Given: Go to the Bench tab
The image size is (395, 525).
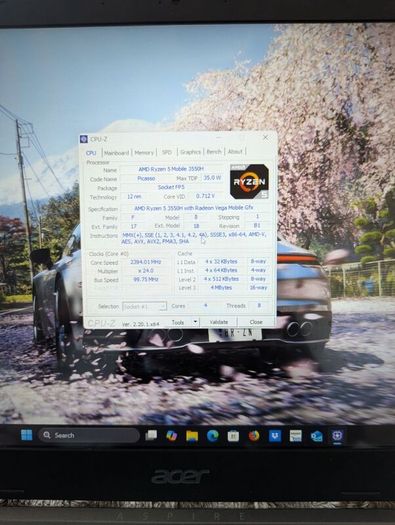Looking at the screenshot, I should pos(214,151).
